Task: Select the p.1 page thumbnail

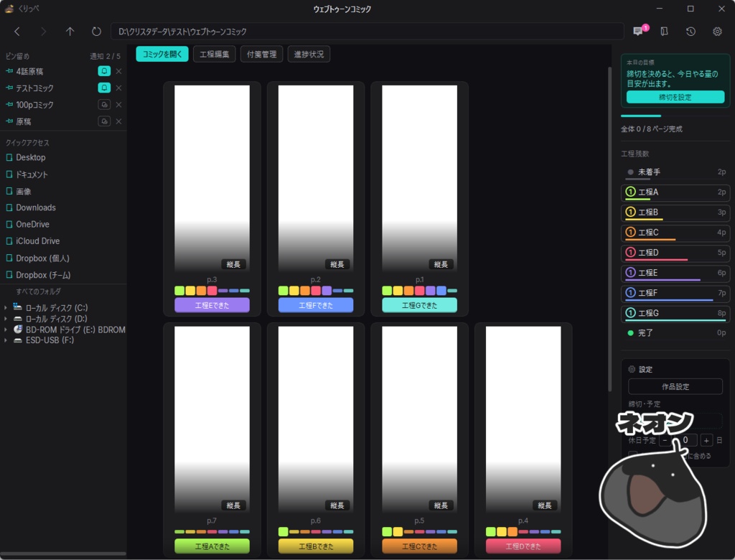Action: pyautogui.click(x=419, y=178)
